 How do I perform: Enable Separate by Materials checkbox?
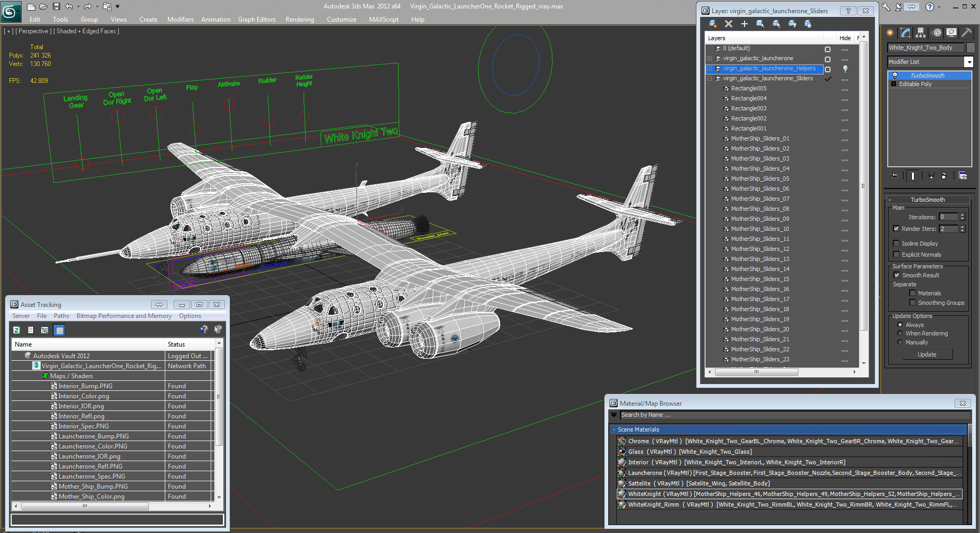912,293
